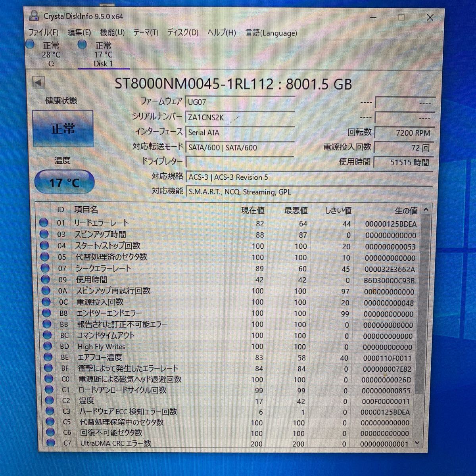Click the status orb for UltraDMA CRC エラー数 row
This screenshot has width=476, height=476.
pos(51,443)
